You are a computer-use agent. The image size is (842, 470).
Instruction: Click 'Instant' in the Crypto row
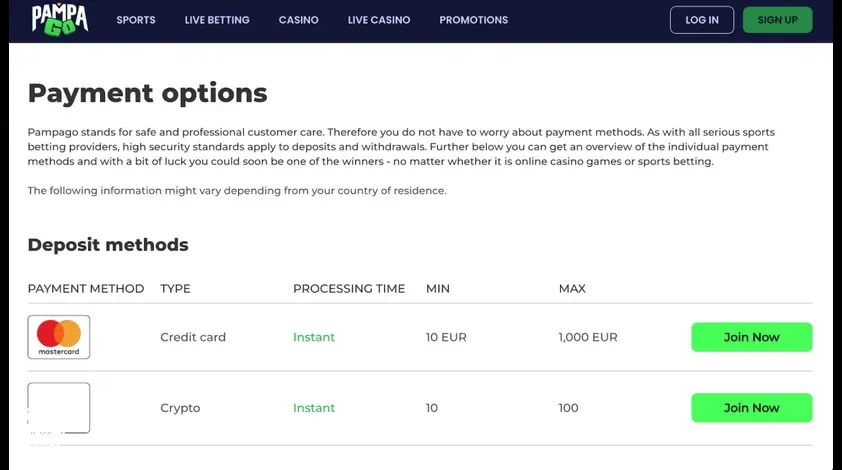314,408
